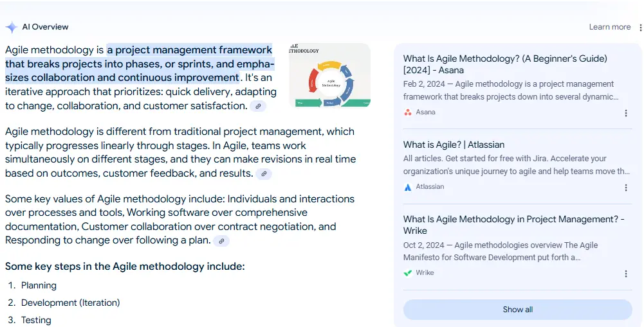Open options menu for the Atlassian result

(626, 188)
